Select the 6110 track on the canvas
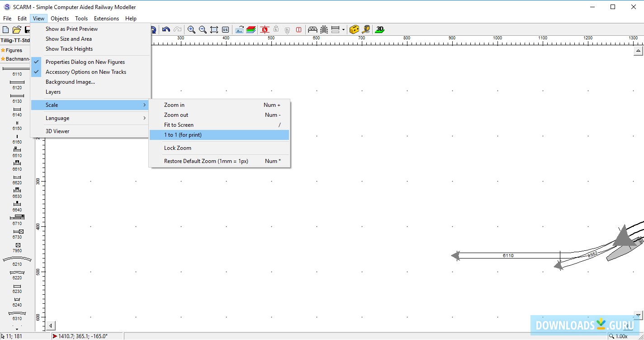The image size is (644, 340). click(508, 256)
